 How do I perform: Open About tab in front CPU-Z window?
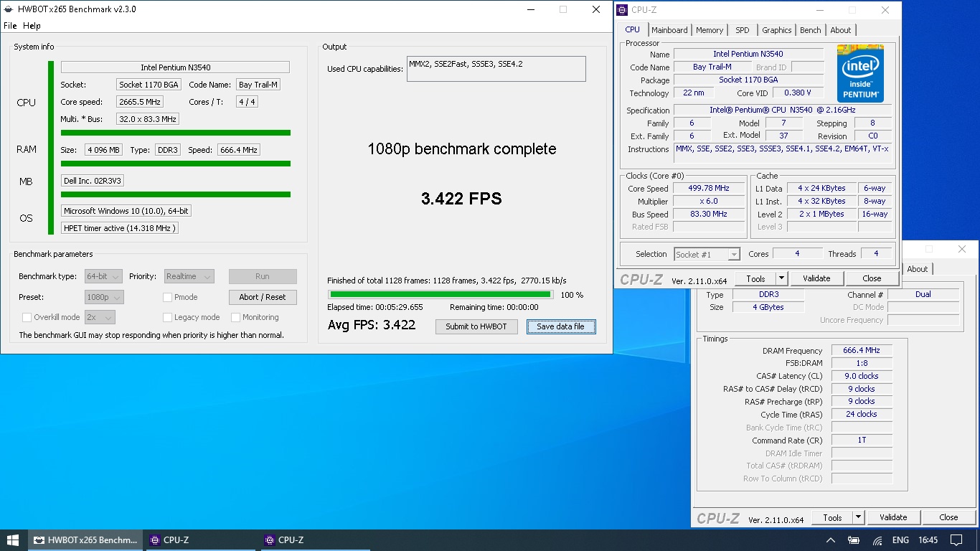point(841,30)
